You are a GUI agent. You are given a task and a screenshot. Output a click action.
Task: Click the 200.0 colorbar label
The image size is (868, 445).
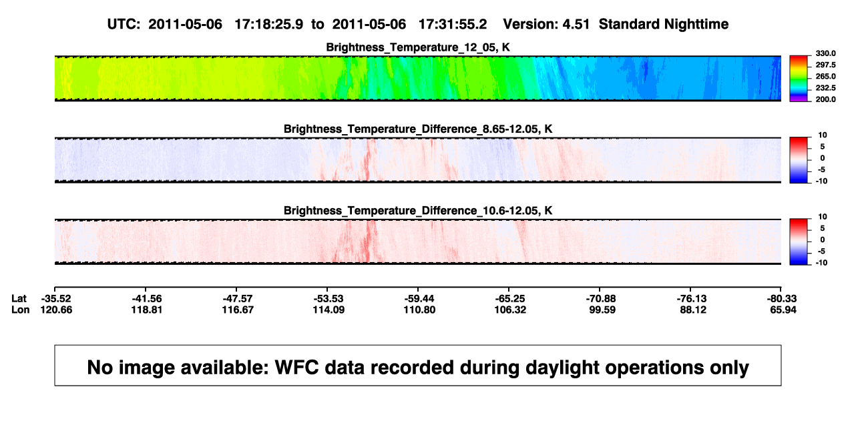point(827,99)
